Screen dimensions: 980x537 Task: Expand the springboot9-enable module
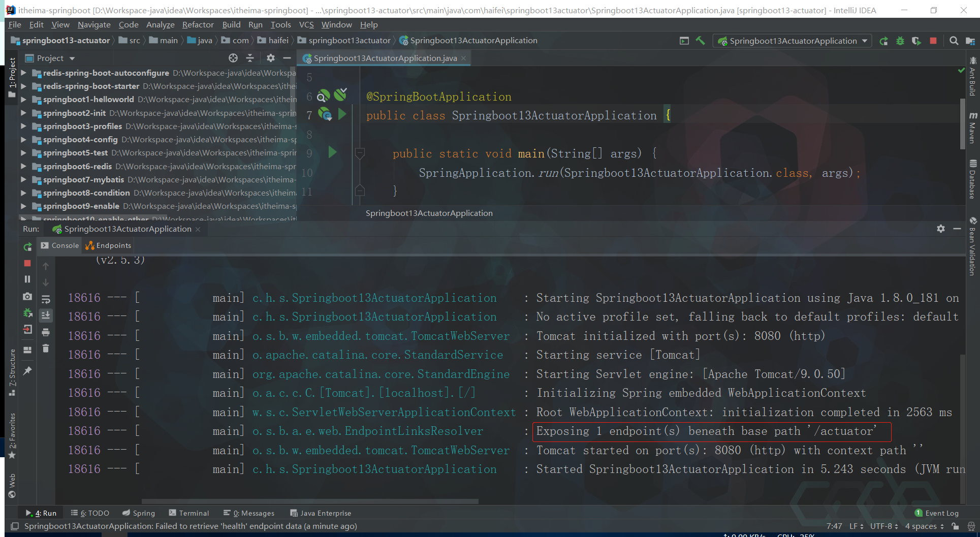click(x=23, y=206)
